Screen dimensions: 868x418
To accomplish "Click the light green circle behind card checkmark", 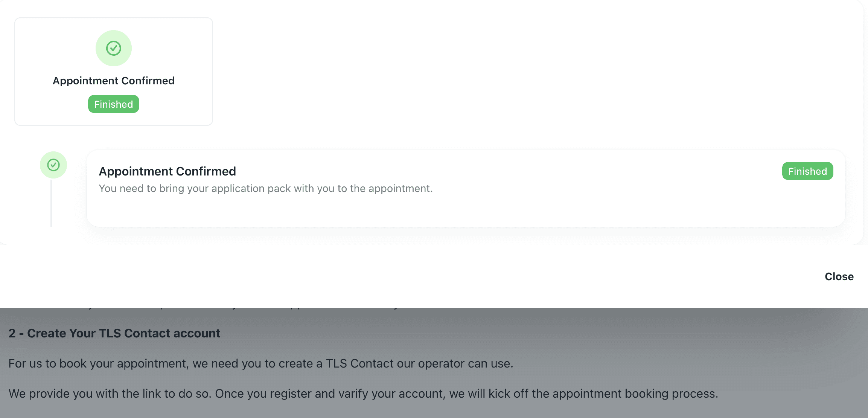I will point(114,48).
